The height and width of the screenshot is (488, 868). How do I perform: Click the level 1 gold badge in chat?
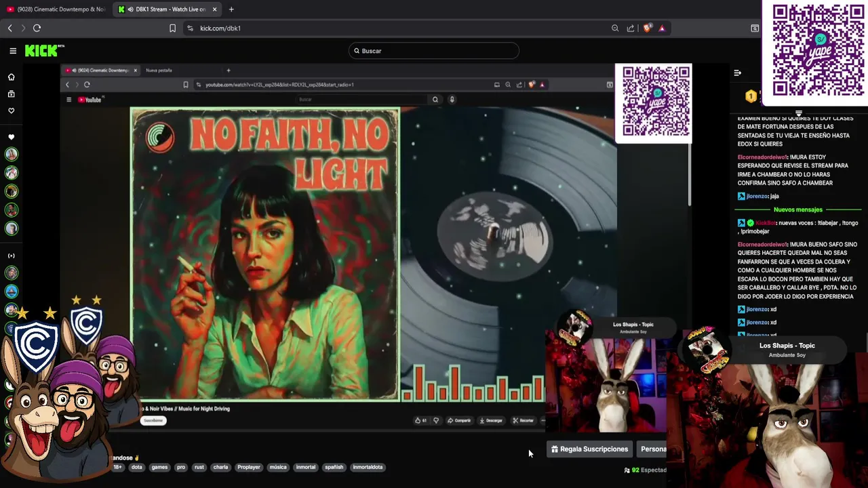click(751, 96)
